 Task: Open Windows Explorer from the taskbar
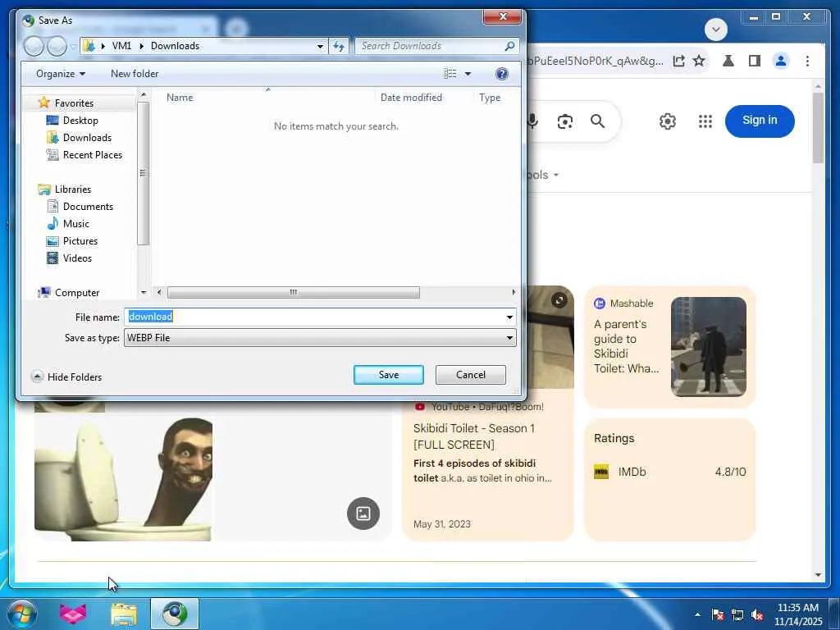click(x=124, y=614)
